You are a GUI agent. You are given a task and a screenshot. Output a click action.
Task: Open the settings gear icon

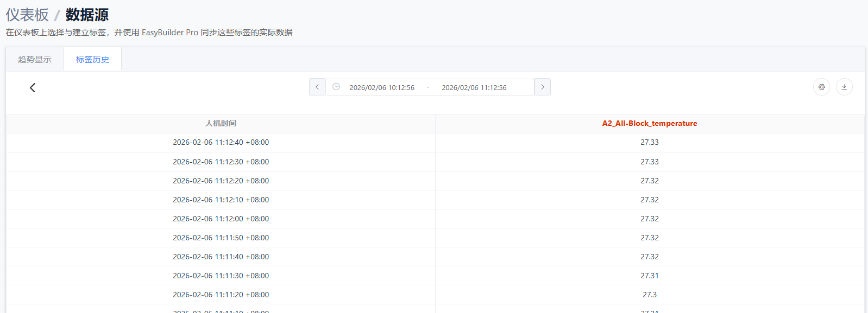[821, 87]
